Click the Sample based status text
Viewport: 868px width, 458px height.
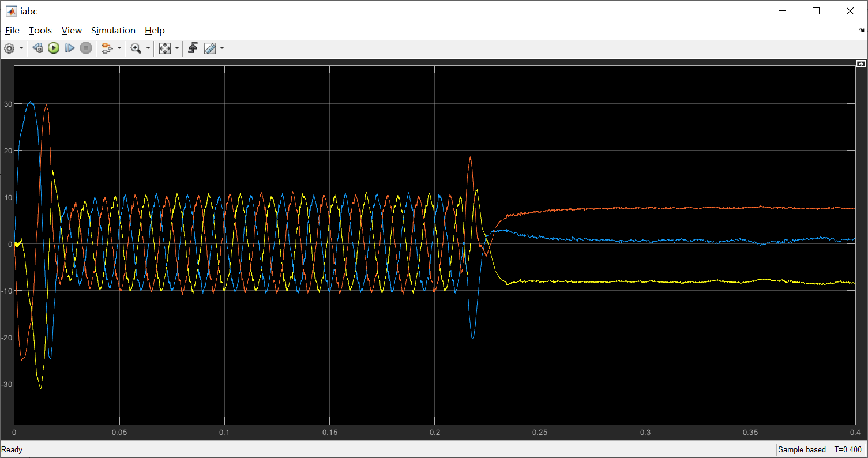(802, 449)
